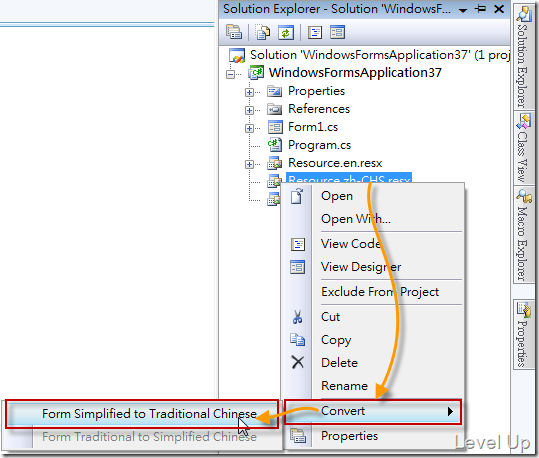The image size is (539, 458).
Task: Toggle the auto-hide pin of Solution Explorer
Action: 481,9
